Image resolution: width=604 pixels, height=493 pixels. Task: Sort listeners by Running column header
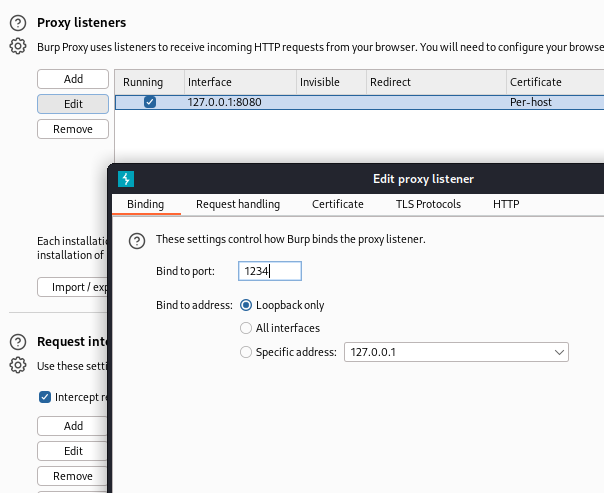tap(150, 82)
